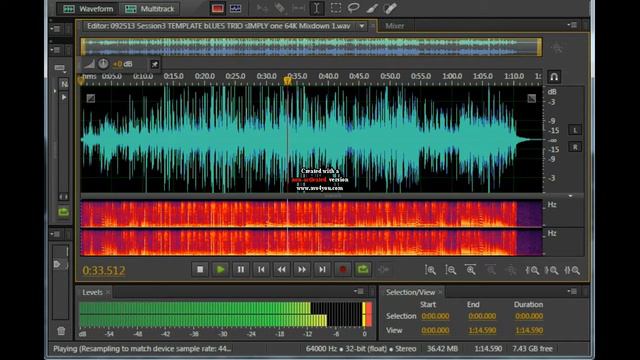The height and width of the screenshot is (360, 640).
Task: Select the Slip tool
Action: pyautogui.click(x=298, y=8)
